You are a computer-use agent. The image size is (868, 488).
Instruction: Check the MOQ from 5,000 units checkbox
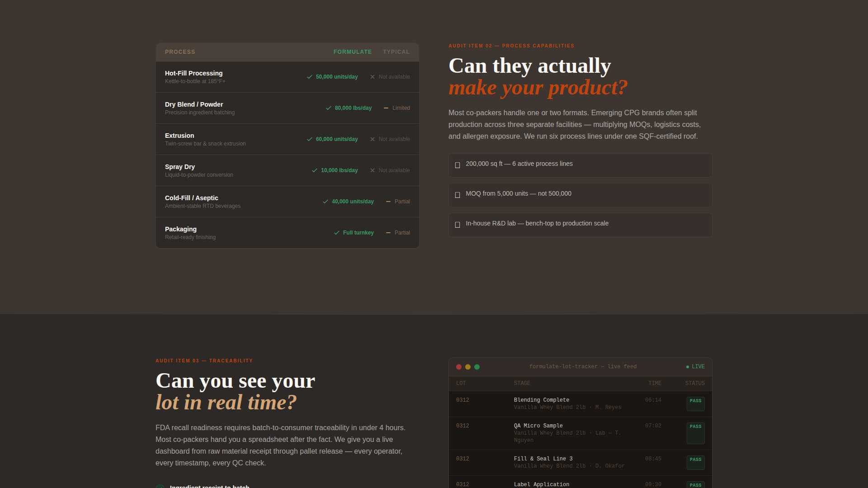[x=457, y=195]
